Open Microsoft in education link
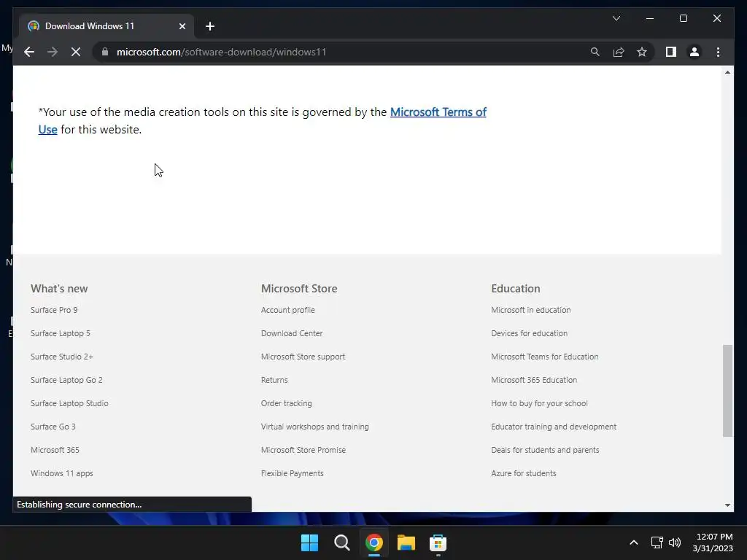This screenshot has height=560, width=747. (531, 310)
